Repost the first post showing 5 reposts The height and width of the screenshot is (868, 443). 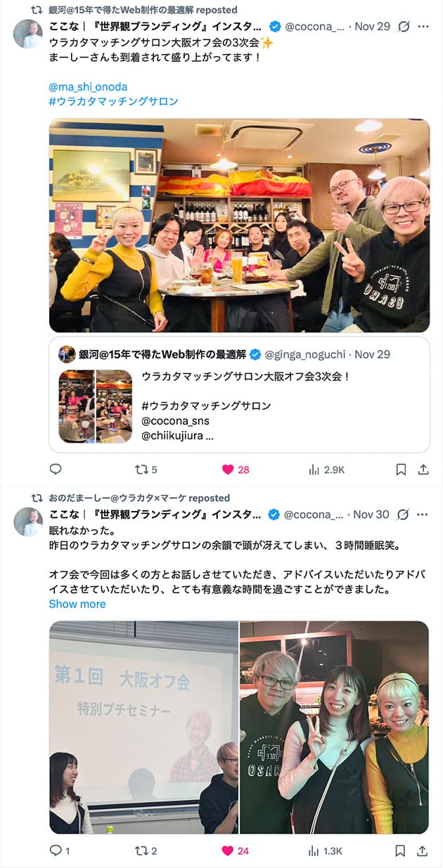coord(146,469)
